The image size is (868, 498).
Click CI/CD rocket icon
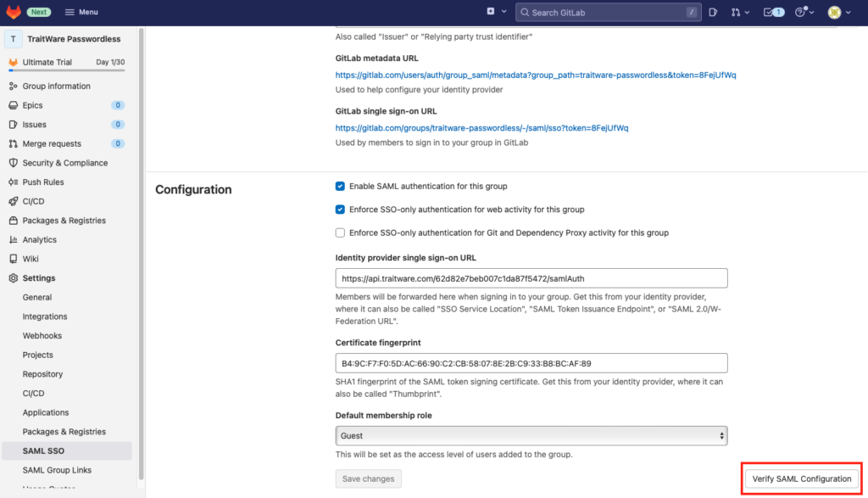14,201
